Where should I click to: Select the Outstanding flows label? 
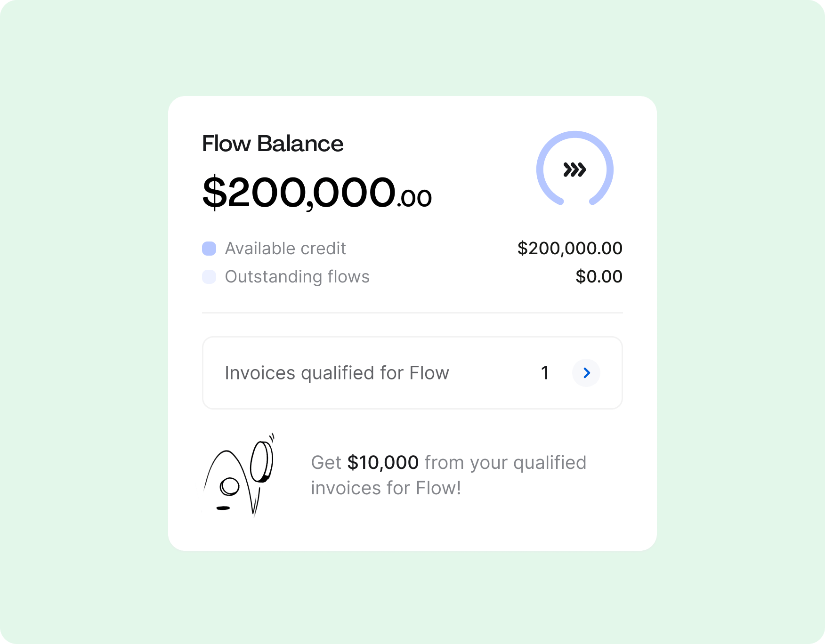297,277
